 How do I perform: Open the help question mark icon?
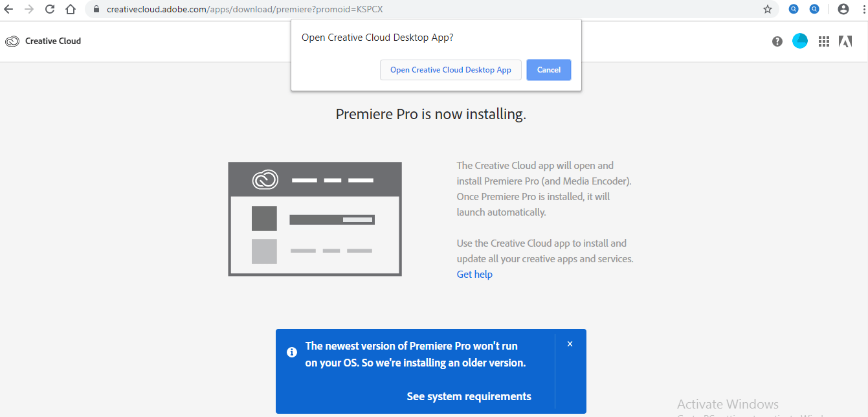[777, 41]
